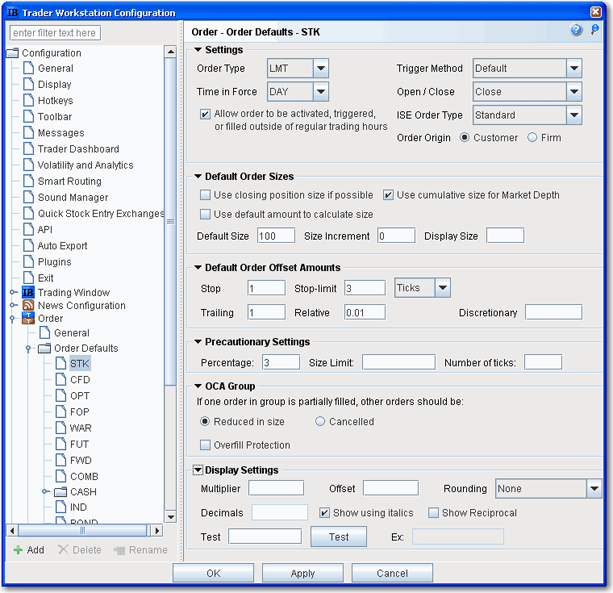Select Reduced in size radio option

pyautogui.click(x=205, y=421)
